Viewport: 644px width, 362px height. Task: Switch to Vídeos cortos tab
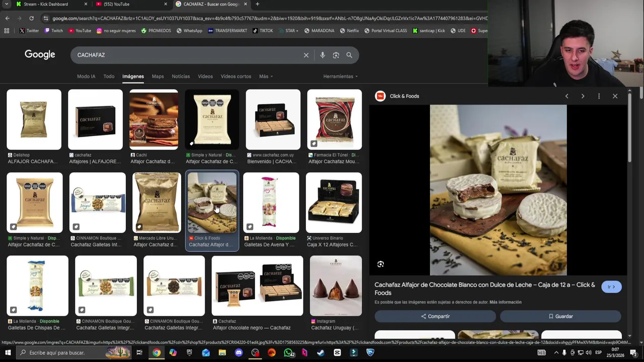tap(236, 76)
